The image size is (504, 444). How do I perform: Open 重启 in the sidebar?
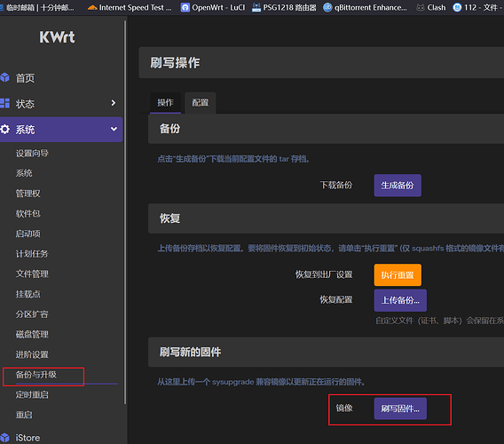point(24,415)
